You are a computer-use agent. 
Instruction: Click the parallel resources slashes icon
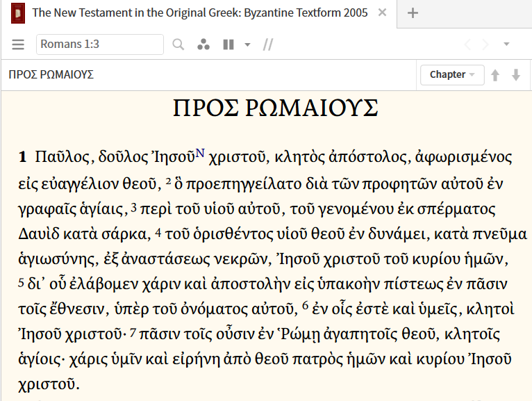click(x=268, y=44)
